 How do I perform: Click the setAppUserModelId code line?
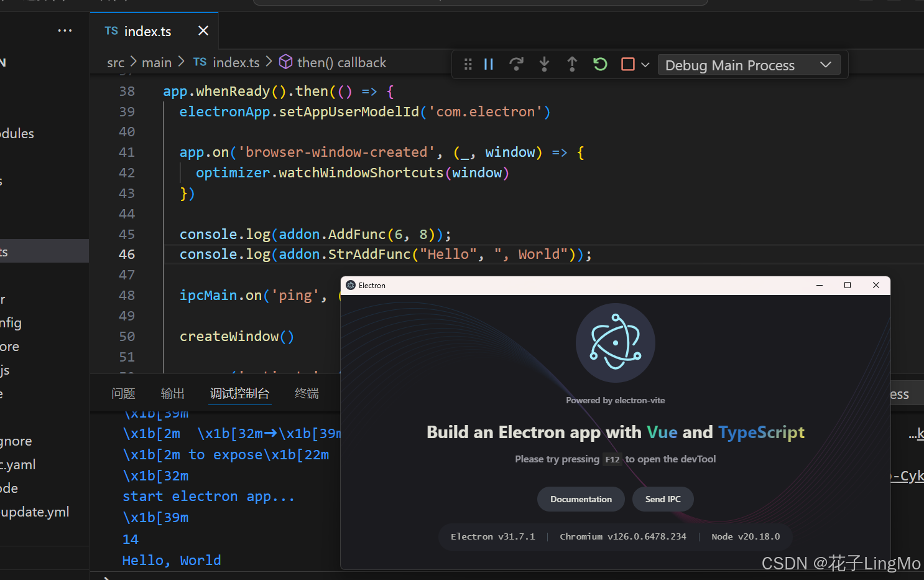coord(365,111)
